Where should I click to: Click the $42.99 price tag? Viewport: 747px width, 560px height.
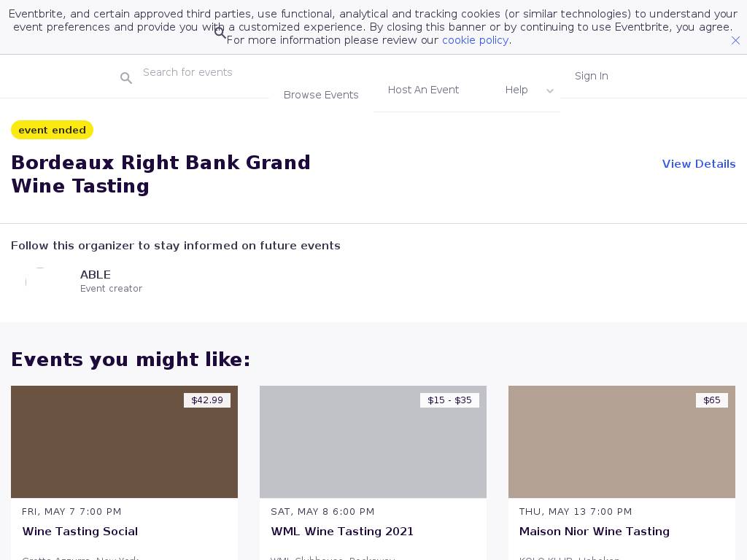[x=207, y=400]
